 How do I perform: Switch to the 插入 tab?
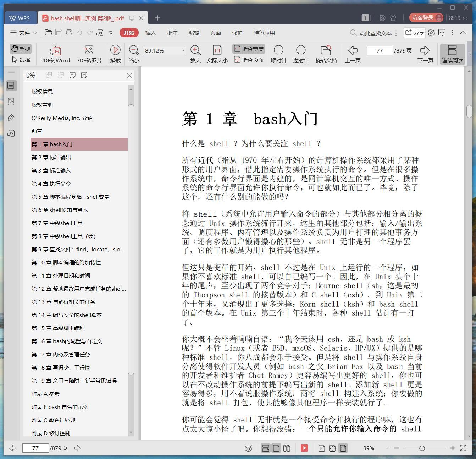(150, 33)
